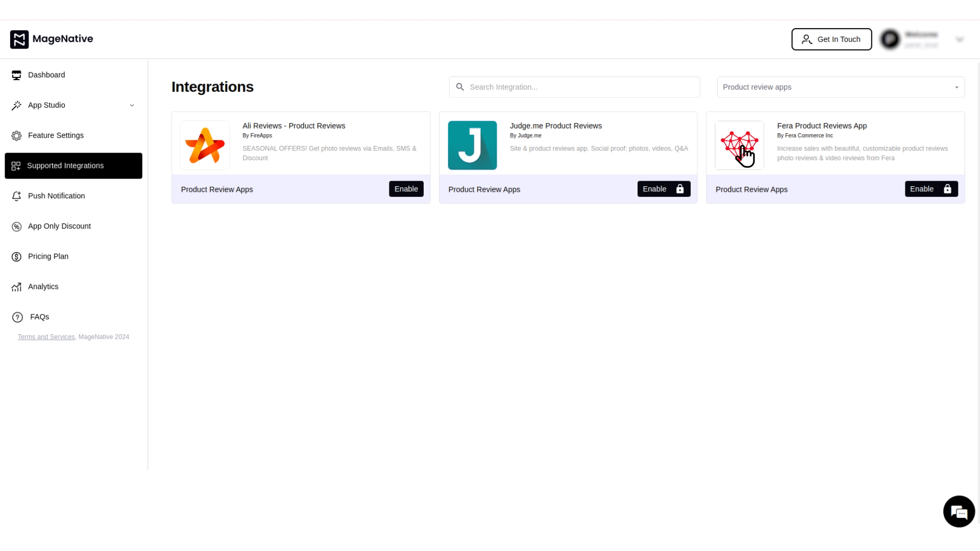Click the user profile avatar
The height and width of the screenshot is (551, 980).
click(x=890, y=39)
